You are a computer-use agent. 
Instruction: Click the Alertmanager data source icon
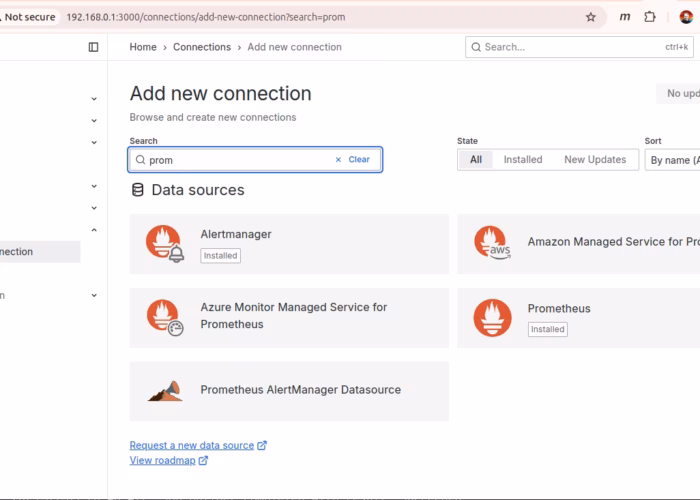pyautogui.click(x=164, y=243)
